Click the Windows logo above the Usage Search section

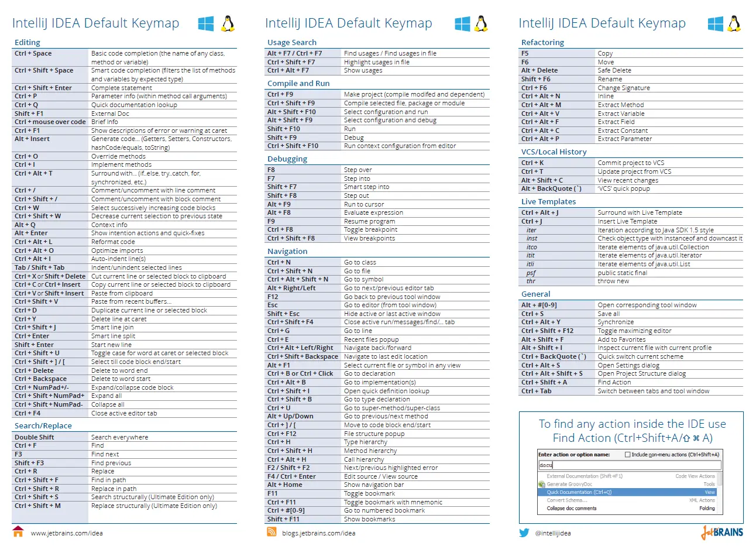click(462, 23)
